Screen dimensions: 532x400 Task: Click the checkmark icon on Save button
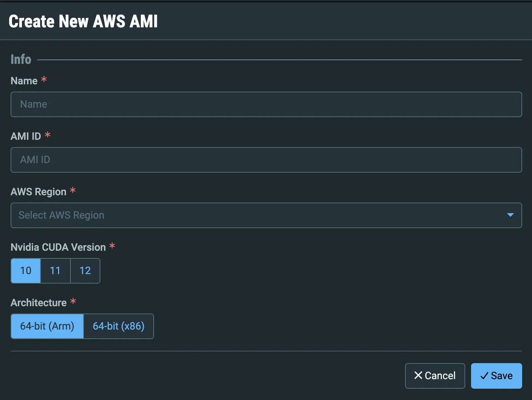pyautogui.click(x=484, y=376)
